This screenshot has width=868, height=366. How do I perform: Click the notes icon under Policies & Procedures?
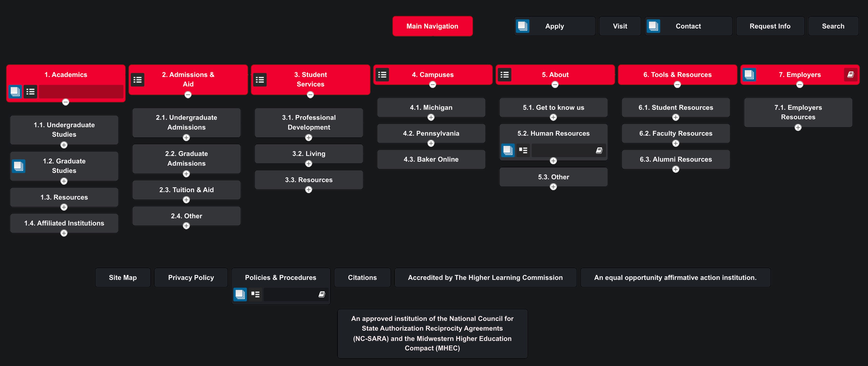(x=322, y=295)
